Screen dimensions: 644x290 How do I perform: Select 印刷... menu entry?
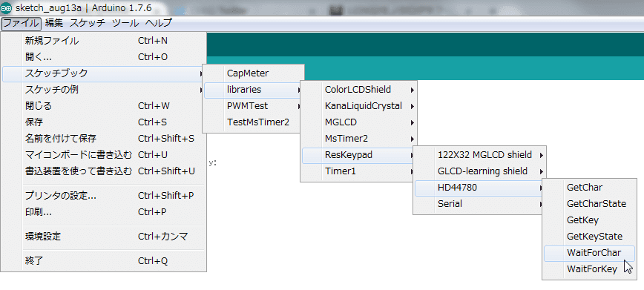click(104, 212)
